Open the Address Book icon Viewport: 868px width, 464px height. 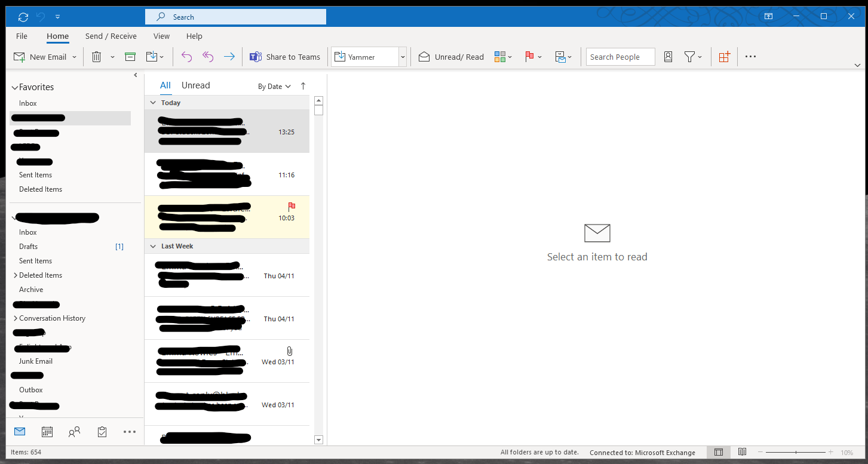[668, 57]
